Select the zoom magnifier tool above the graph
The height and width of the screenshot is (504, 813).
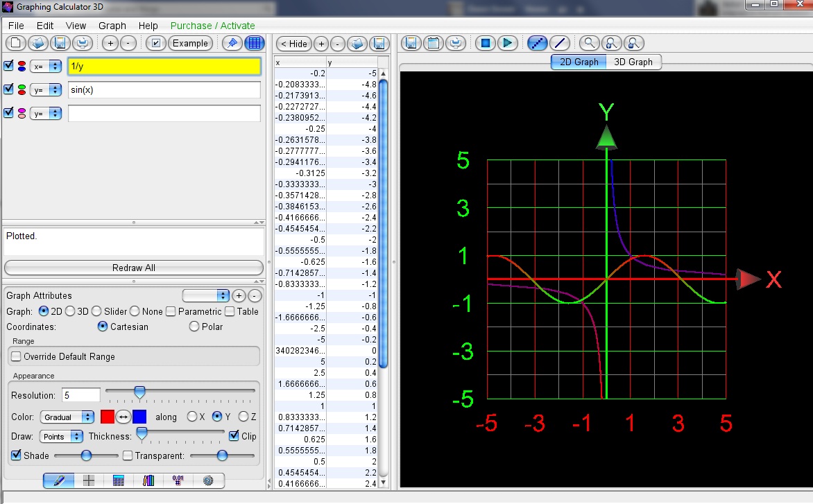pos(588,42)
